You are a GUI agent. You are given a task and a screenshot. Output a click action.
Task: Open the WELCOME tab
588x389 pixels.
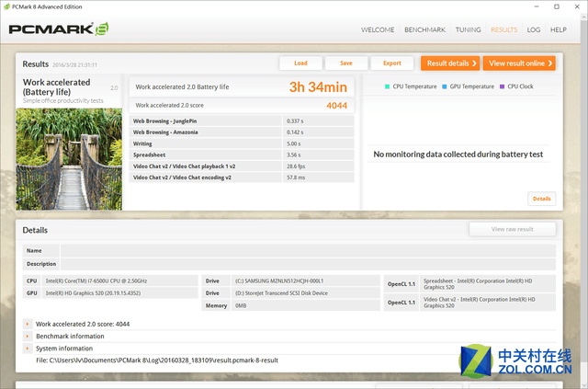pyautogui.click(x=378, y=29)
